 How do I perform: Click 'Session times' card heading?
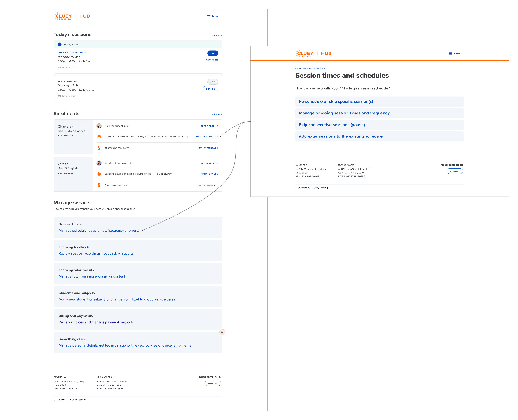click(x=70, y=224)
